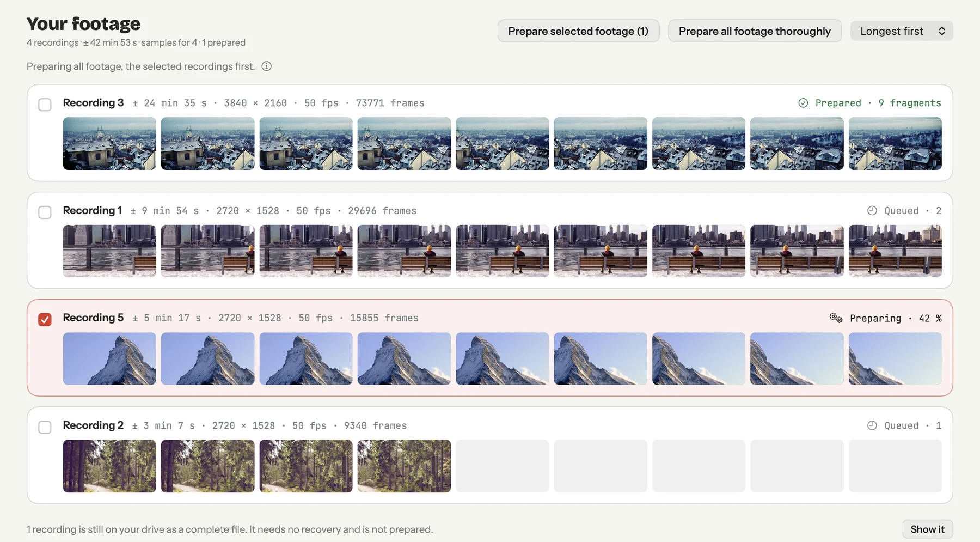Click the '29696 frames' text

click(x=382, y=211)
